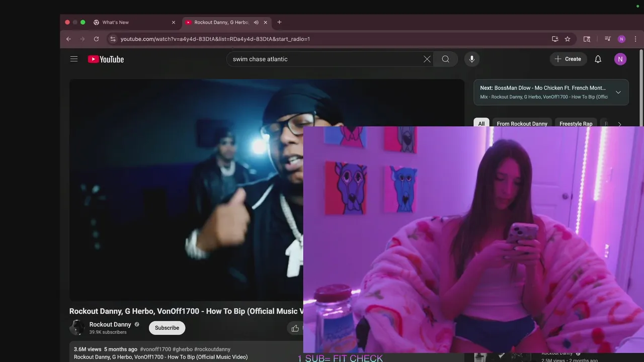Open the YouTube hamburger guide menu
The width and height of the screenshot is (644, 362).
(x=74, y=59)
